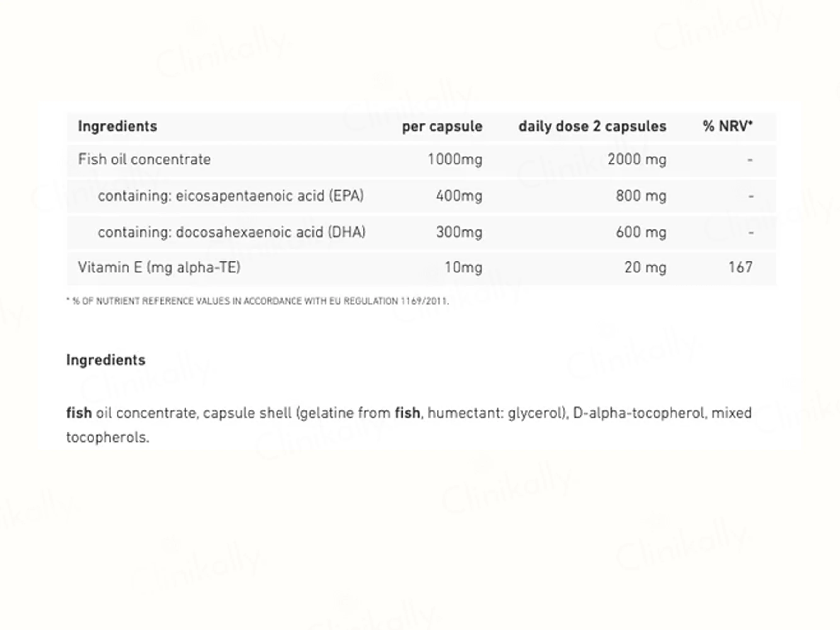
Task: Click the 20 mg Vitamin E daily dose
Action: click(x=645, y=268)
